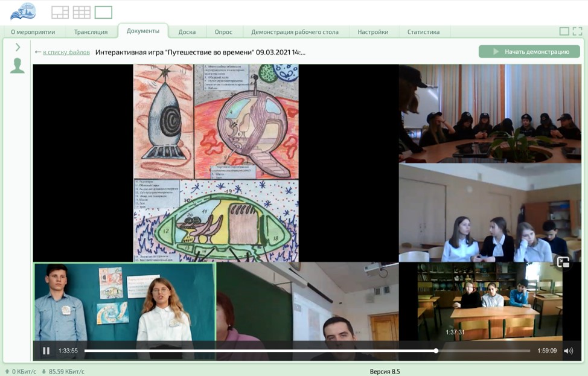
Task: Click the video progress bar playhead
Action: click(x=436, y=351)
